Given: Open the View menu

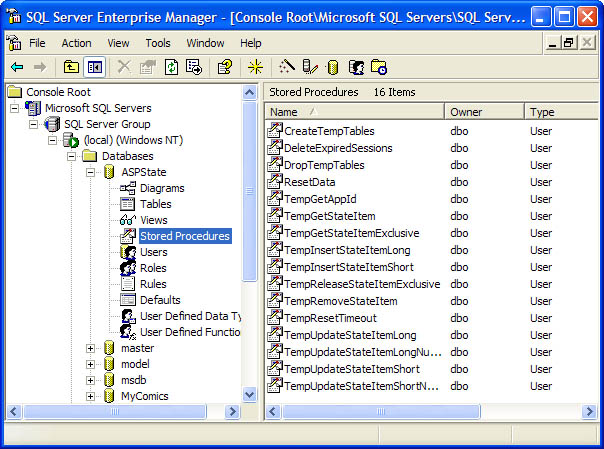Looking at the screenshot, I should click(x=118, y=43).
